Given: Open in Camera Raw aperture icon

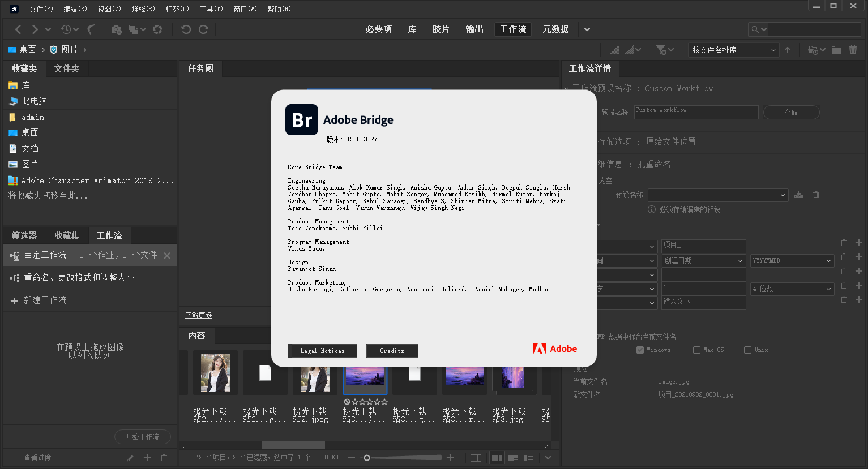Looking at the screenshot, I should [x=157, y=29].
